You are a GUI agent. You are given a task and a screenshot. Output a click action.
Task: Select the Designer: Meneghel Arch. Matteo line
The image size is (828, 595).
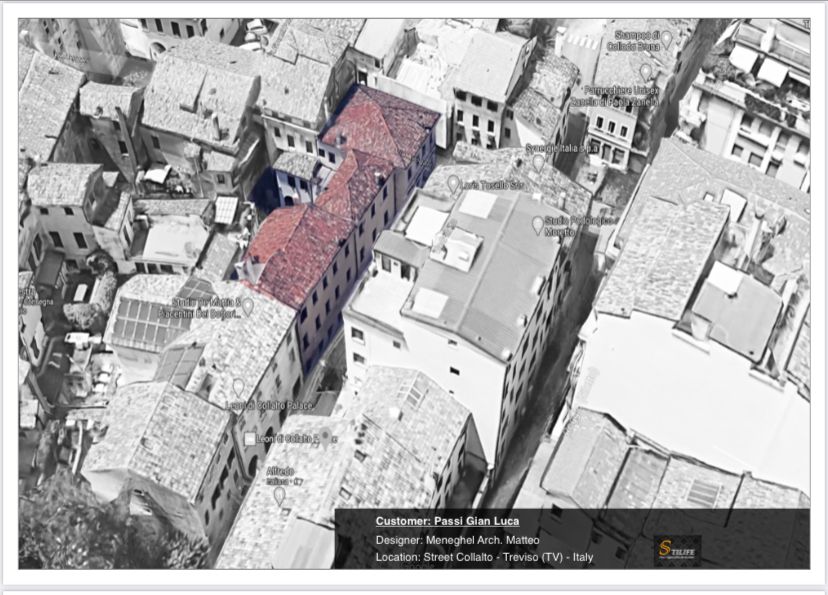pos(457,540)
